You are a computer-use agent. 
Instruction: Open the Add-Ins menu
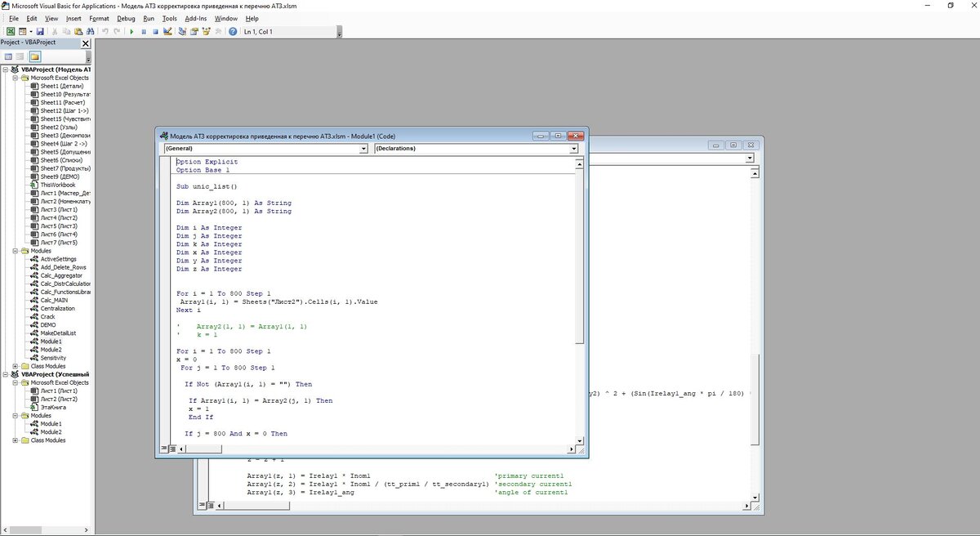pyautogui.click(x=196, y=18)
